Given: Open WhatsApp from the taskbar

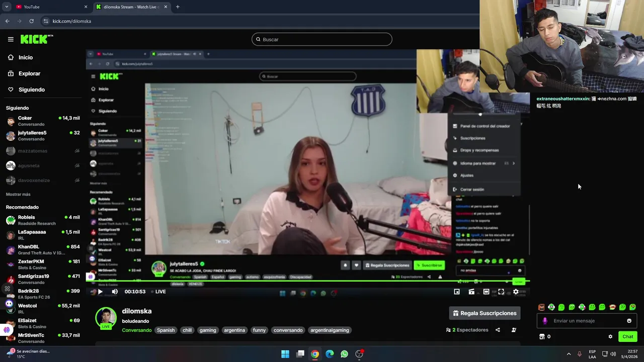Looking at the screenshot, I should coord(344,354).
